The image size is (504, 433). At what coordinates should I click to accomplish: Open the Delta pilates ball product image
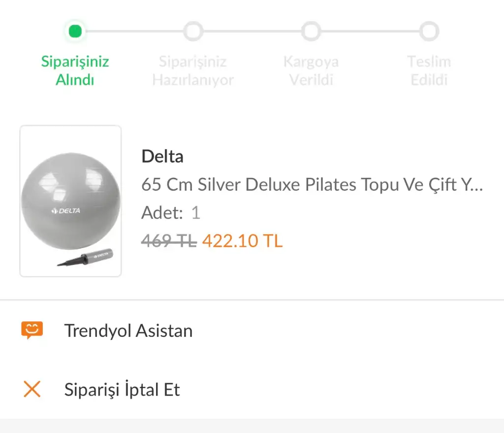[70, 201]
